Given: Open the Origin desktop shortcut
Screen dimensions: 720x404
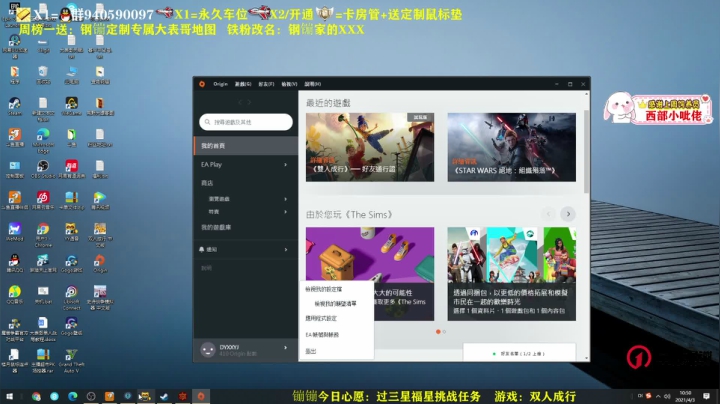Looking at the screenshot, I should click(x=100, y=264).
